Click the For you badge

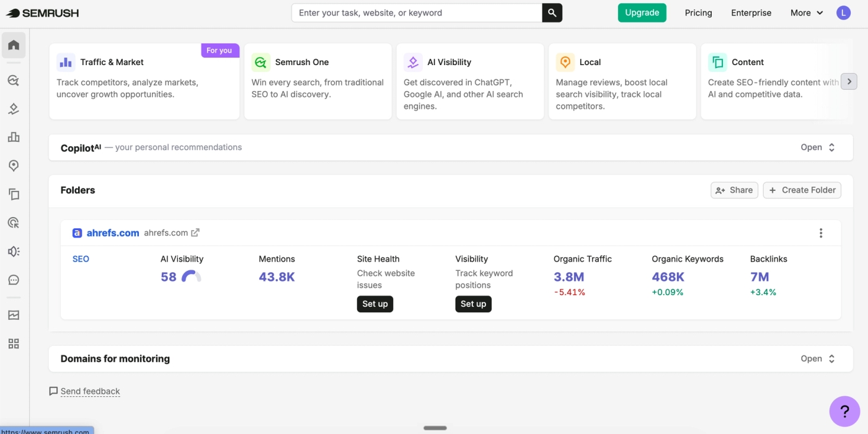219,51
